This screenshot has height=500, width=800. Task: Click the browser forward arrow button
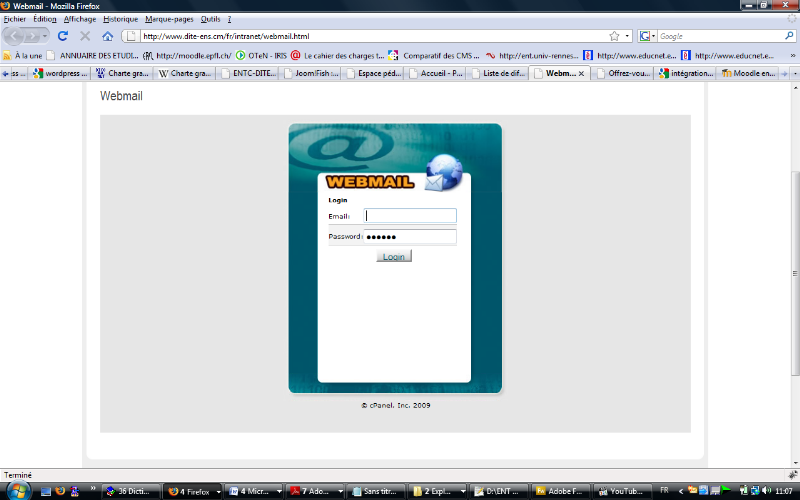coord(32,36)
